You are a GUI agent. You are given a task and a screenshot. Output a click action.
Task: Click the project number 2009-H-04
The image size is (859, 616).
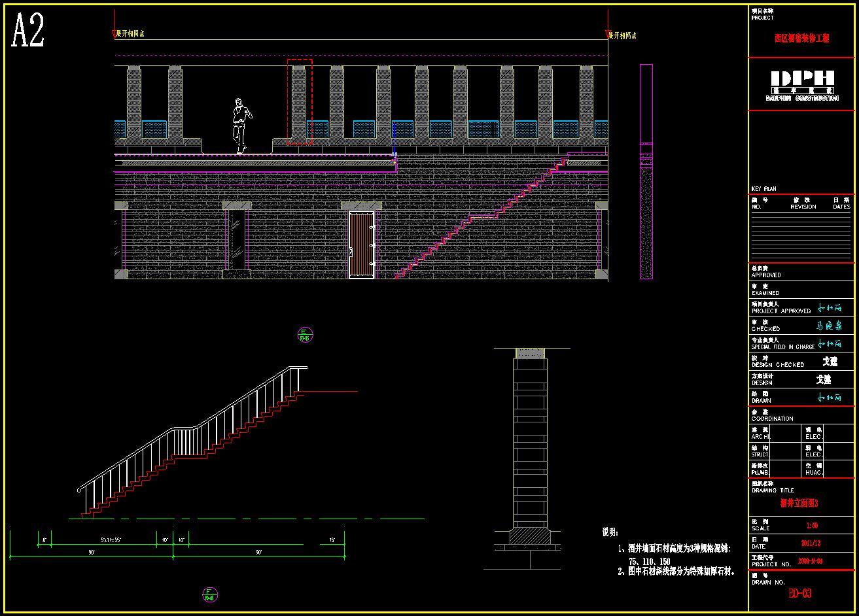pyautogui.click(x=810, y=561)
